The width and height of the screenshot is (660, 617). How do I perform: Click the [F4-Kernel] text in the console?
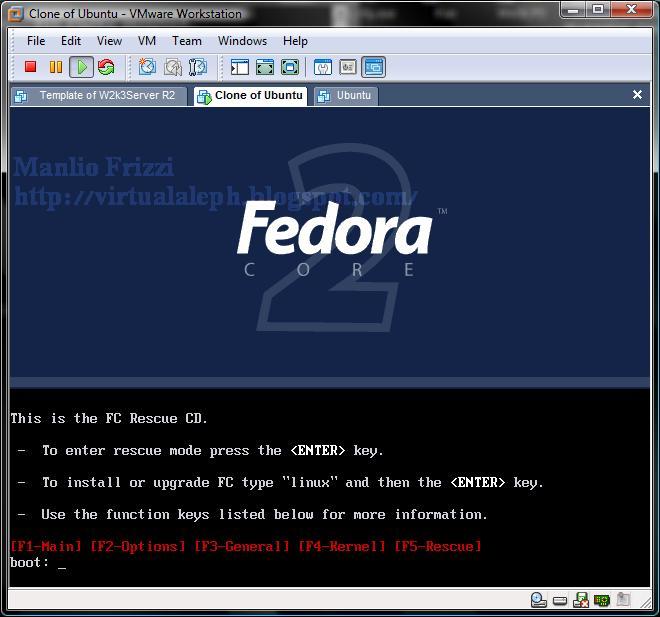[342, 546]
